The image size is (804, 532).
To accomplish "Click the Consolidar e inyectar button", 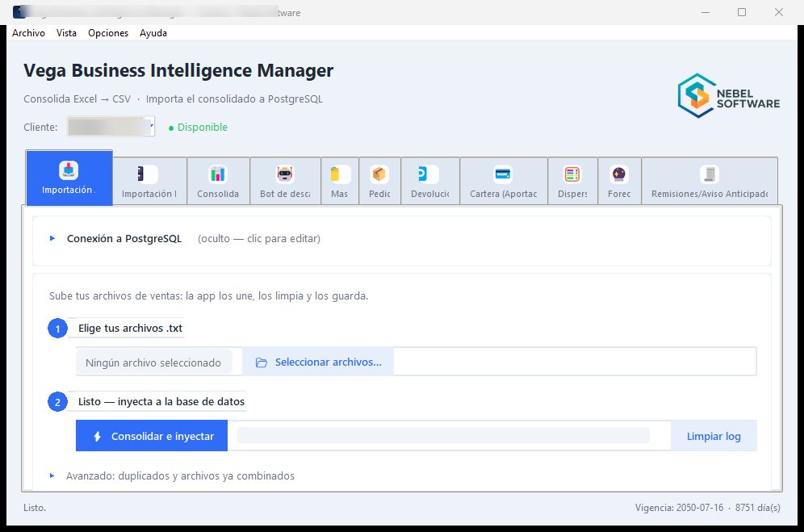I will (x=152, y=436).
